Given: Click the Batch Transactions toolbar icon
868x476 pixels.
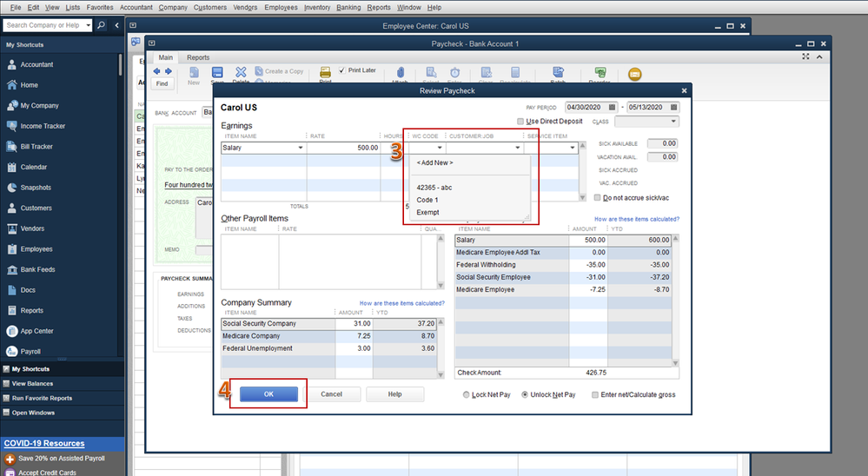Looking at the screenshot, I should pyautogui.click(x=558, y=72).
